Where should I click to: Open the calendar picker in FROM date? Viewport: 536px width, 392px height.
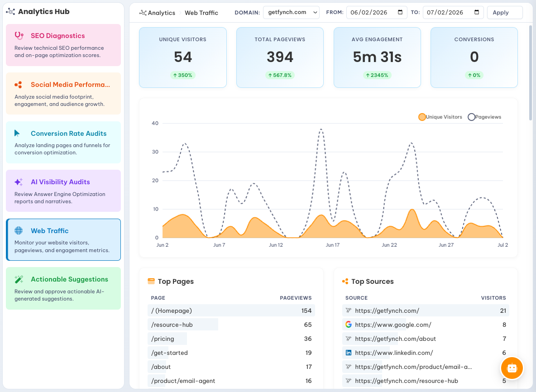coord(400,12)
